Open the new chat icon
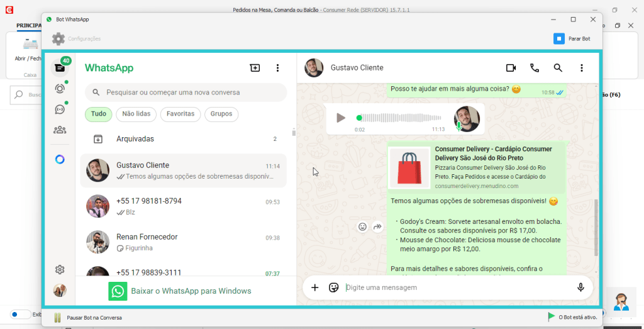This screenshot has width=644, height=329. 255,68
